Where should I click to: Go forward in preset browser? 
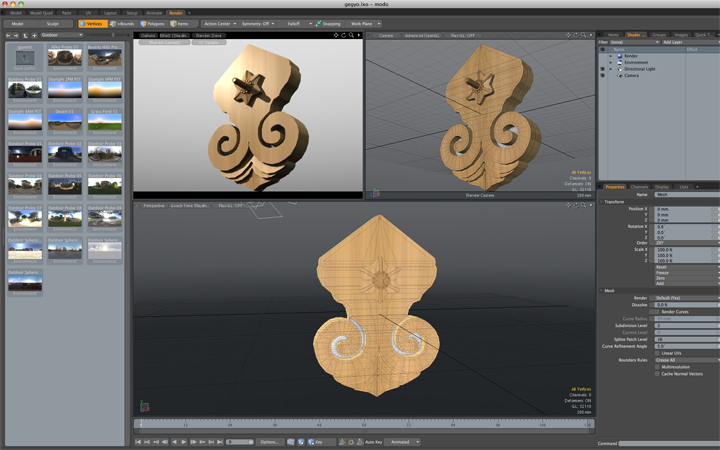click(x=16, y=35)
